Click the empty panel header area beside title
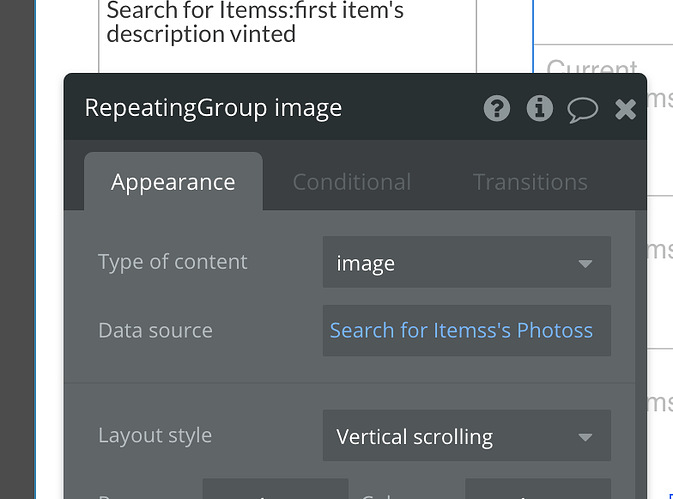The width and height of the screenshot is (673, 499). [410, 108]
